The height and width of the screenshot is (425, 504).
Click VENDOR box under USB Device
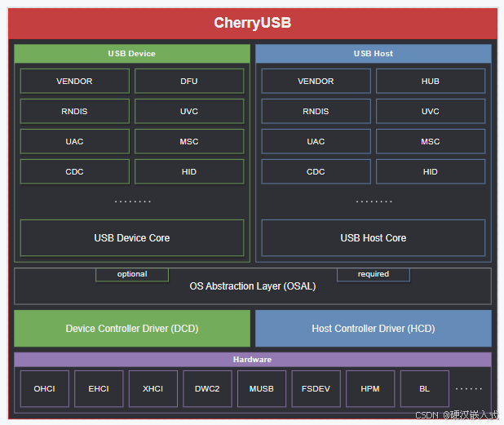[74, 81]
